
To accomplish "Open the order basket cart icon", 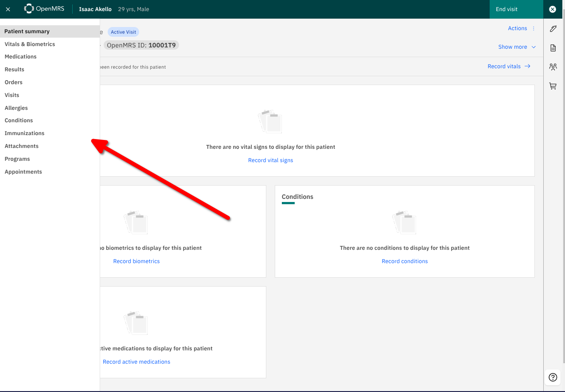I will tap(553, 86).
